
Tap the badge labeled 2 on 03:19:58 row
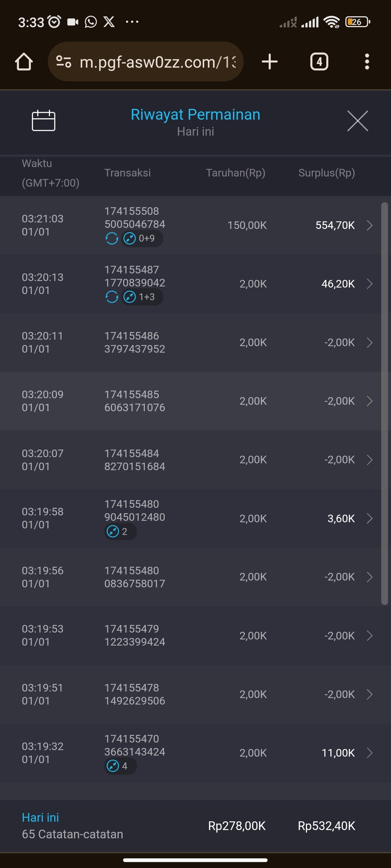[120, 531]
